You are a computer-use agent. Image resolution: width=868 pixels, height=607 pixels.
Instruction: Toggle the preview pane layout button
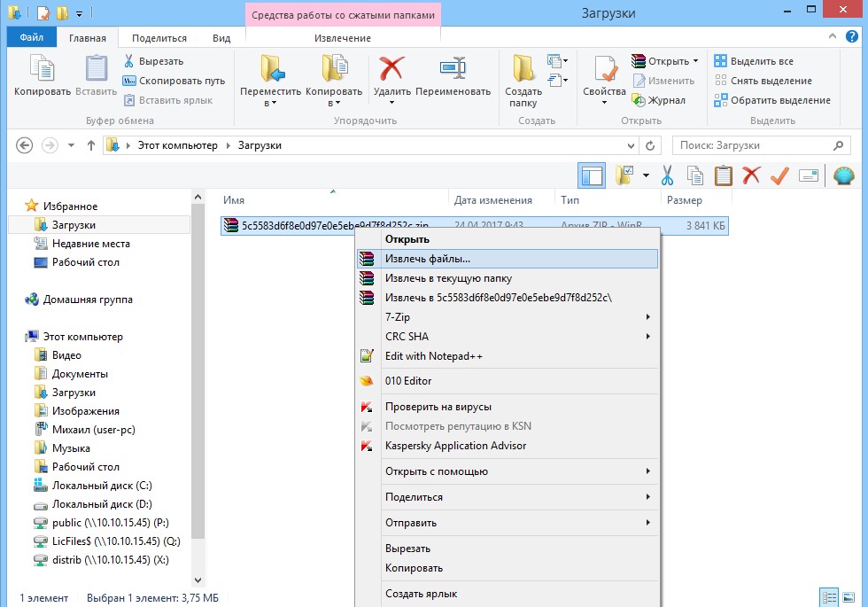[x=592, y=176]
